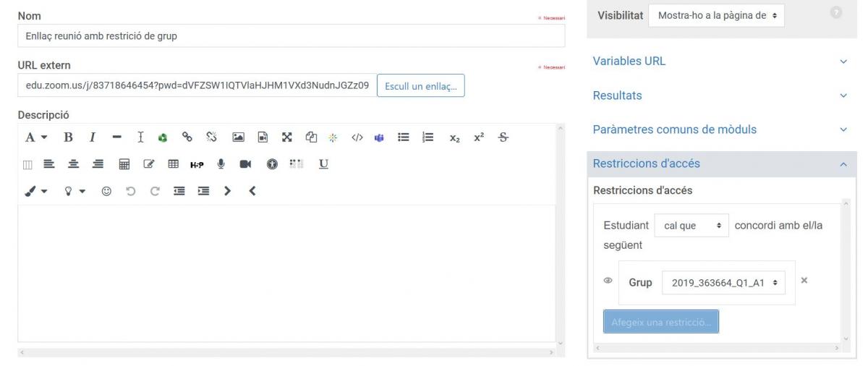Toggle strikethrough formatting
Image resolution: width=868 pixels, height=366 pixels.
tap(503, 137)
